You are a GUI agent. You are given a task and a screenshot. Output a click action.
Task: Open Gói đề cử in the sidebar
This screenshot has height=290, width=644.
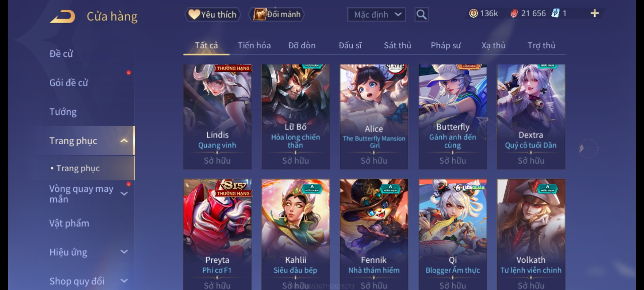coord(69,83)
